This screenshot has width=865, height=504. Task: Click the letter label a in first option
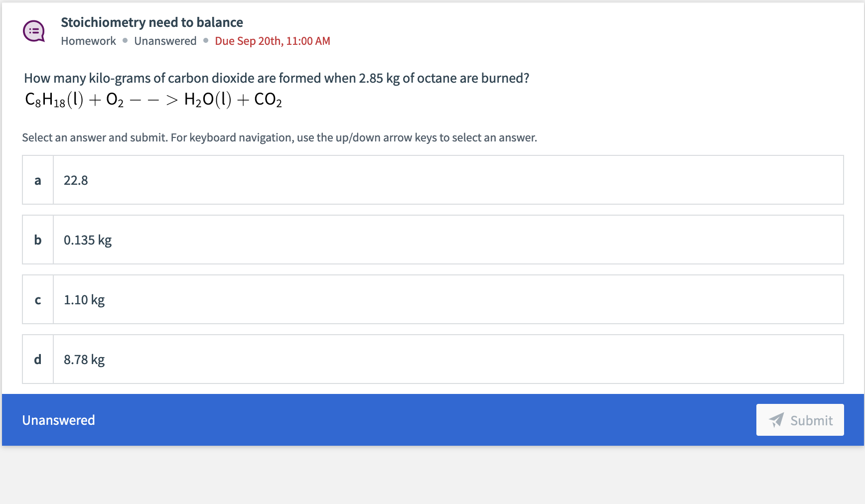click(37, 181)
